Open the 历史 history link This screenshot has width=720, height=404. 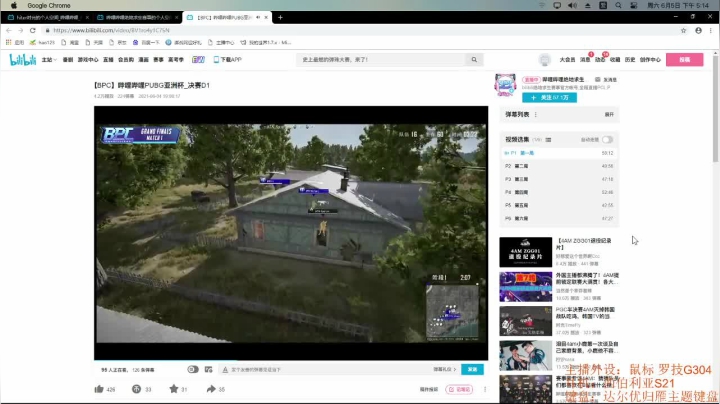tap(630, 60)
